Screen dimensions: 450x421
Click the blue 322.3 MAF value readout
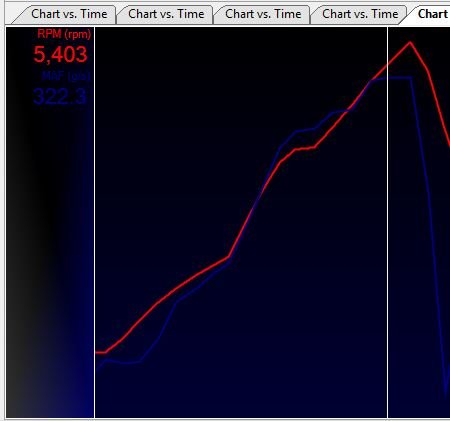coord(60,97)
